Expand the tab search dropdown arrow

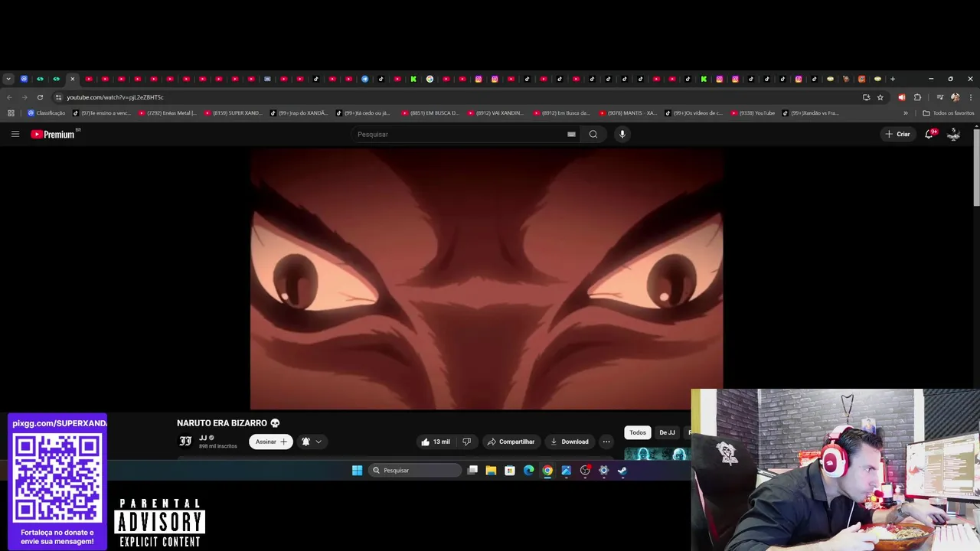click(x=8, y=79)
